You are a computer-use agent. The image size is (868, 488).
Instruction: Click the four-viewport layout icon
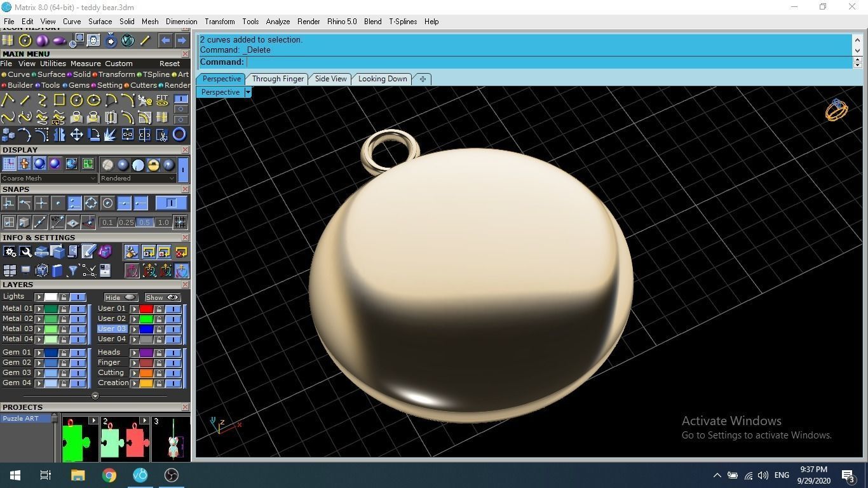[10, 271]
